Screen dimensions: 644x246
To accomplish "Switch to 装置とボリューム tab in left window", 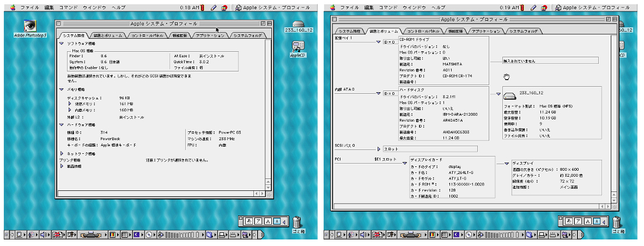I will click(x=108, y=35).
